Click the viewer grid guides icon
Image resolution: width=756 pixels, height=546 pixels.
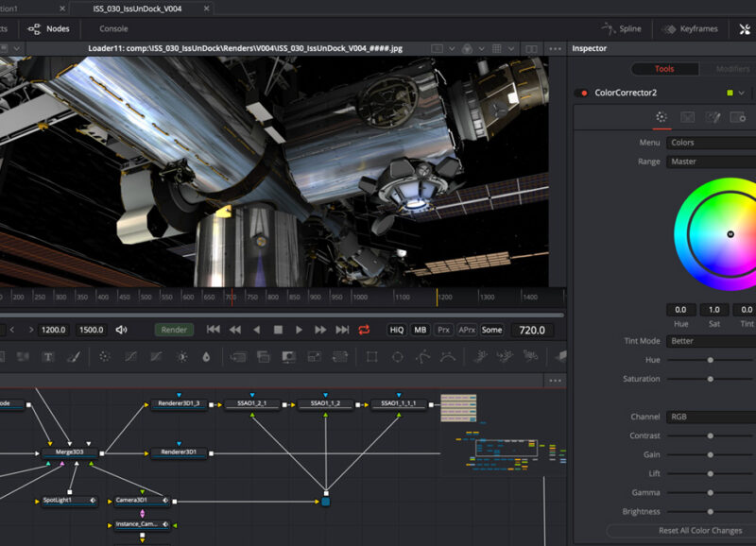coord(497,49)
